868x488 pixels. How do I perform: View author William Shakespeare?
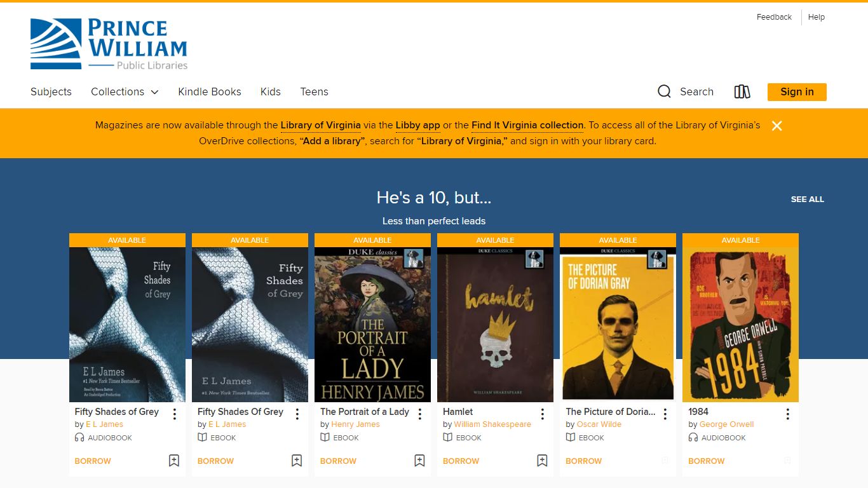(x=492, y=424)
